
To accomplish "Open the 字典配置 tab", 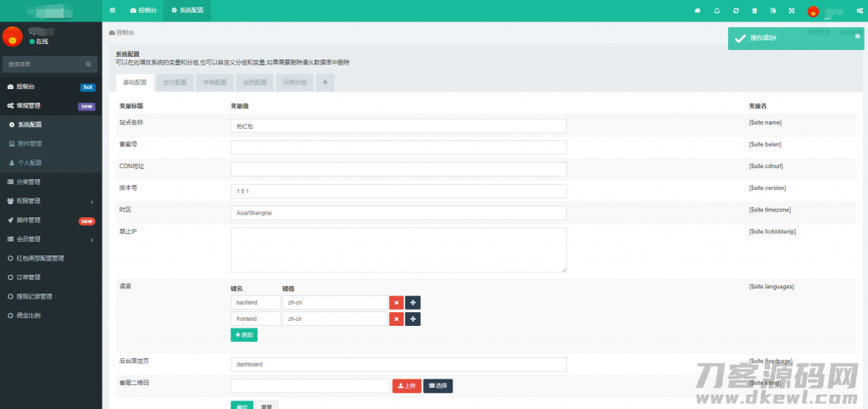I will tap(214, 82).
